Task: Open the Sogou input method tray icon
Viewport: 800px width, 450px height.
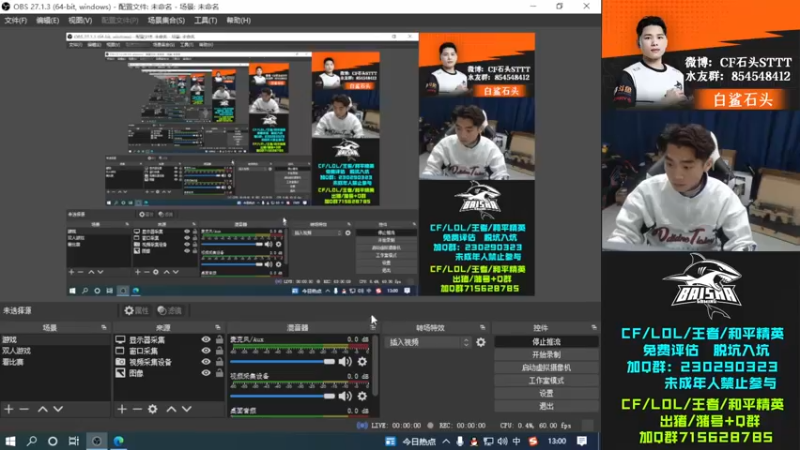Action: click(533, 441)
